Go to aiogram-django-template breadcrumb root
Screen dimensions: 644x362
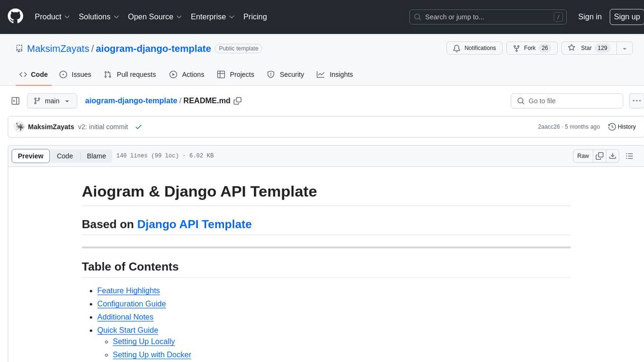[x=131, y=101]
